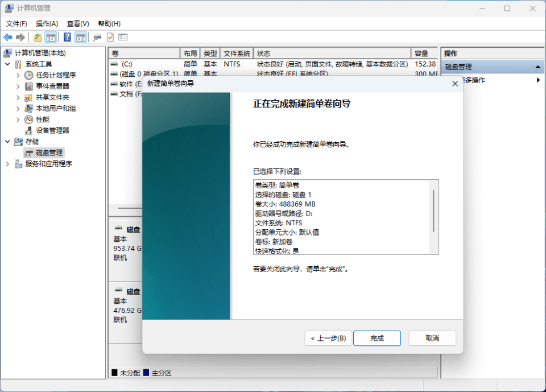Click the C: volume drive icon
Viewport: 546px width, 392px height.
point(114,64)
